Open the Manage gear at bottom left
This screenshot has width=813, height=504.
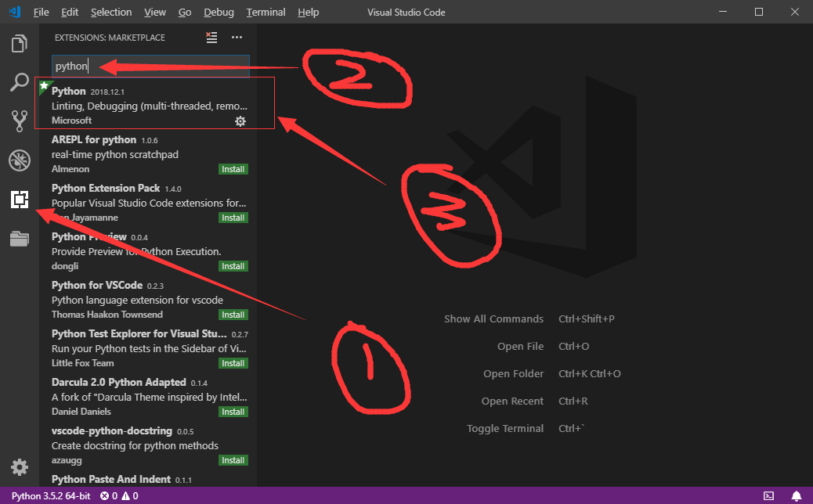(20, 467)
